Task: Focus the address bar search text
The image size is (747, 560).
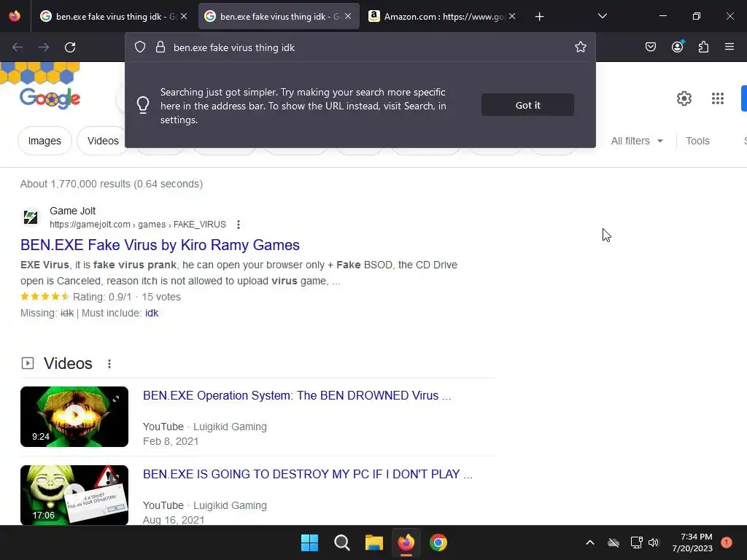Action: coord(234,47)
